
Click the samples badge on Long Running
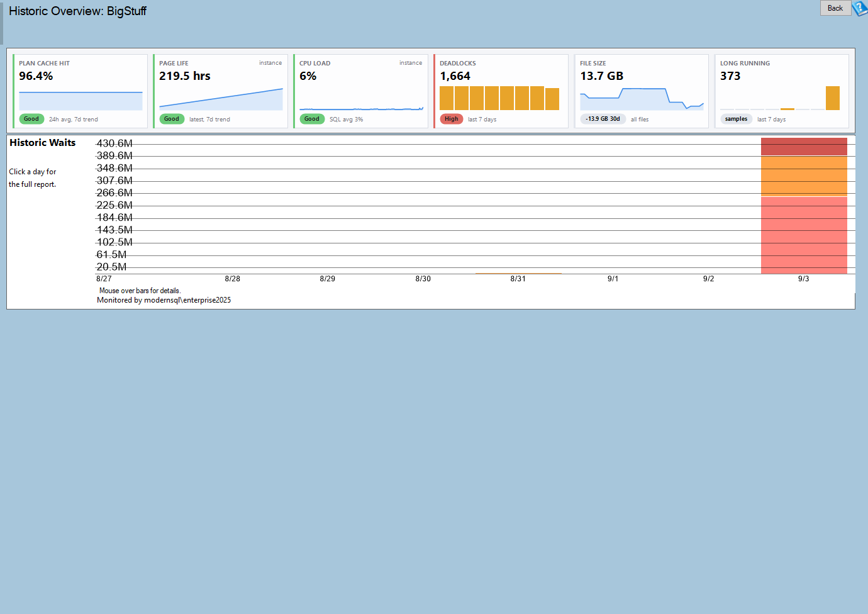[x=736, y=119]
